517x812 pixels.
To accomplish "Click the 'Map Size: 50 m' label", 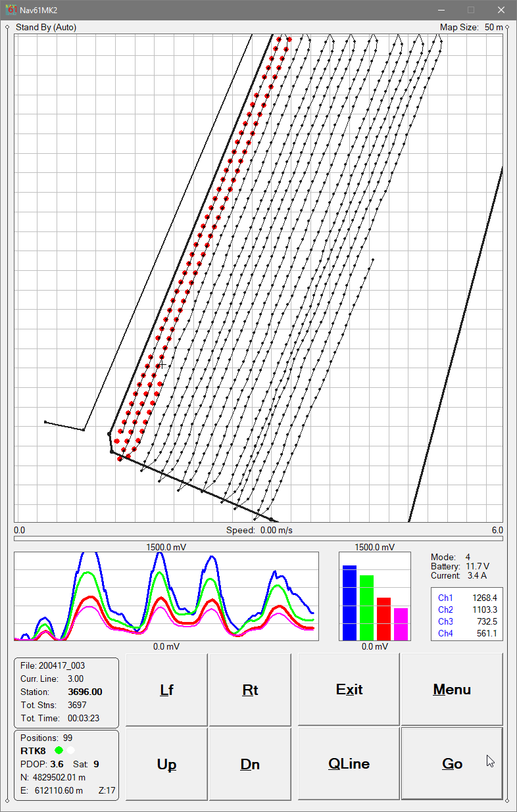I will 471,27.
